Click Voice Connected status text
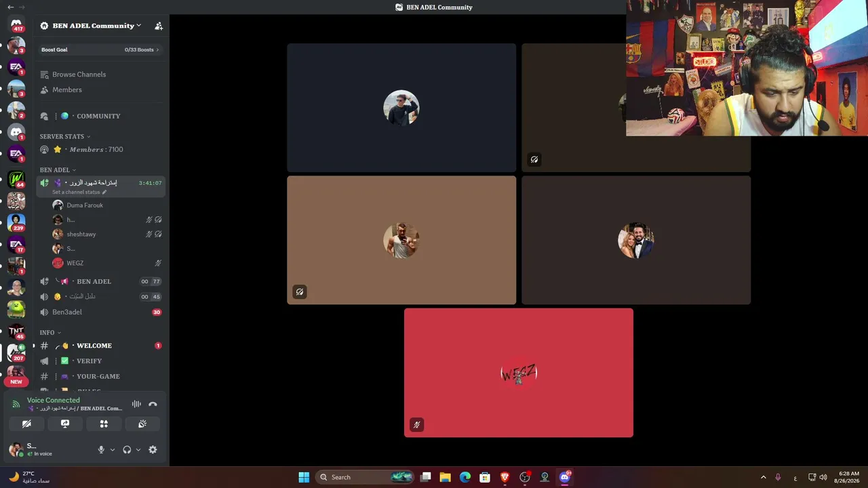 (x=54, y=401)
